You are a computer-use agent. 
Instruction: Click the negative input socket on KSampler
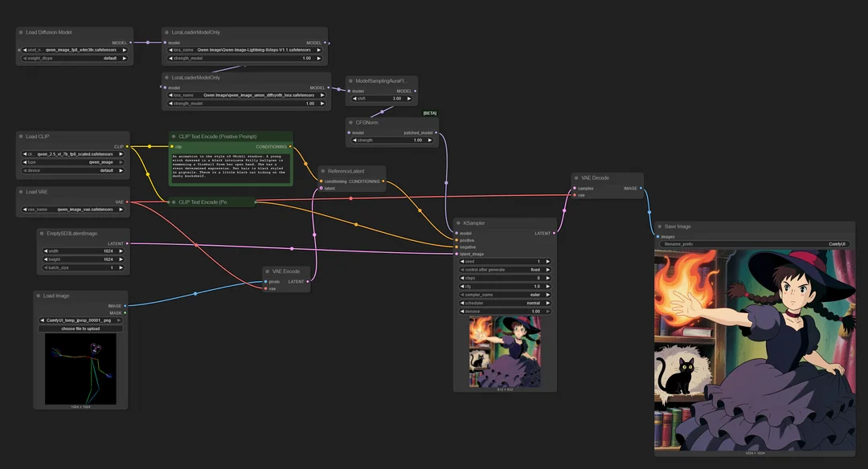(457, 247)
